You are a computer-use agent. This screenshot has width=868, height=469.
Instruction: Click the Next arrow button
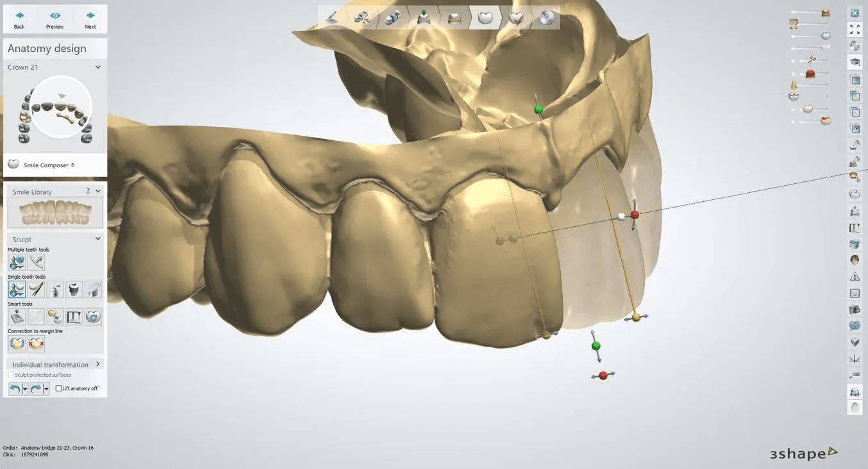coord(90,19)
